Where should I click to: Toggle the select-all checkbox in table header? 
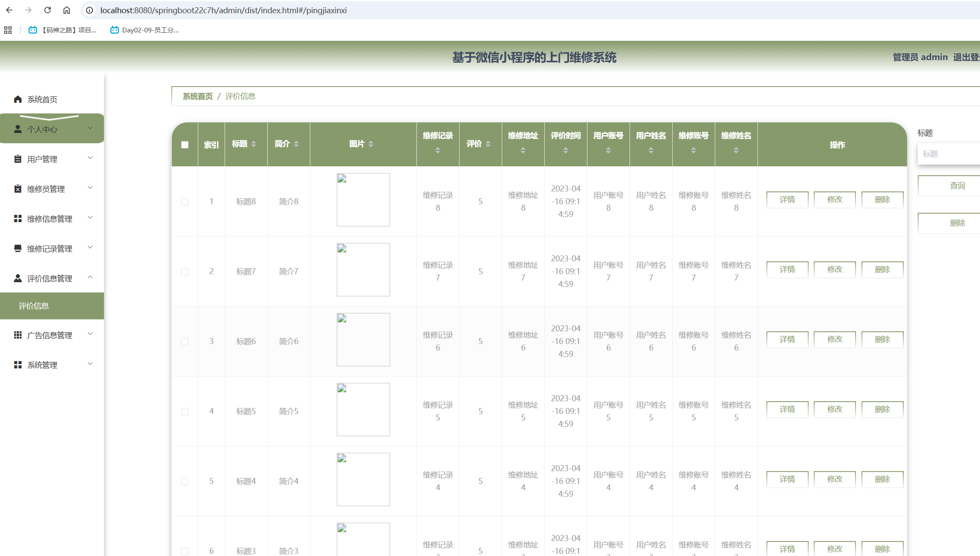pos(185,145)
